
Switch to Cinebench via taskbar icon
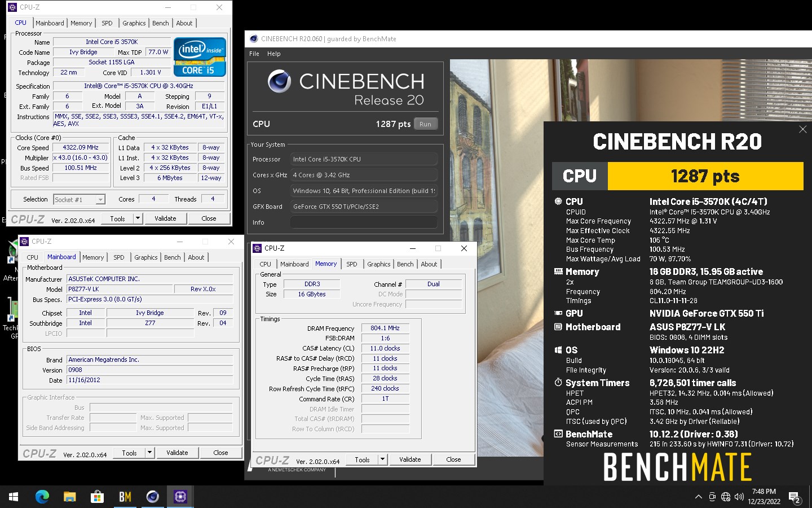pos(152,497)
